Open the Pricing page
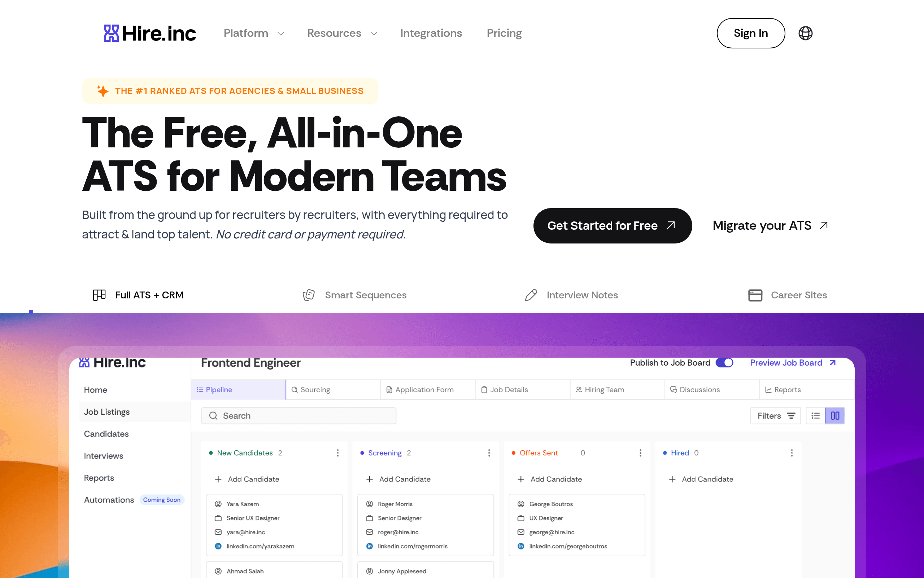Image resolution: width=924 pixels, height=578 pixels. (x=504, y=33)
